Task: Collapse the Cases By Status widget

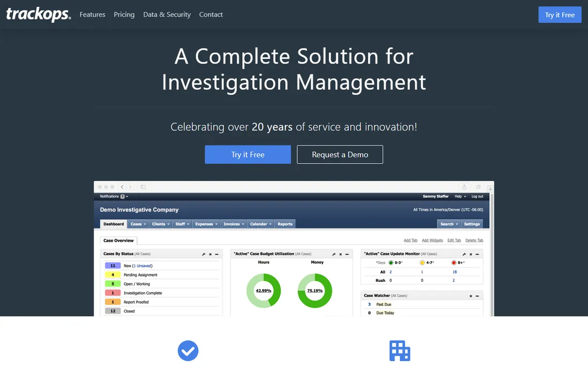Action: click(216, 254)
